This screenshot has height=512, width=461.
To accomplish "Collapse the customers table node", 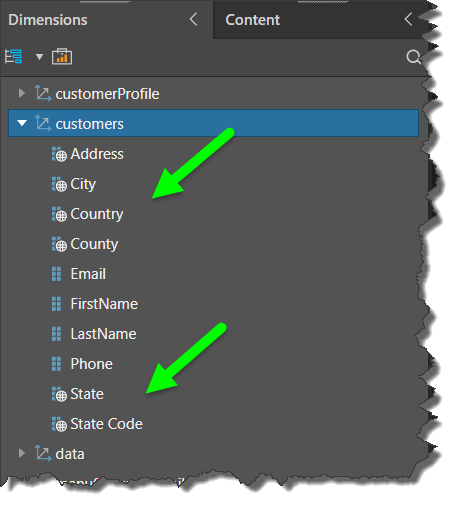I will [22, 123].
